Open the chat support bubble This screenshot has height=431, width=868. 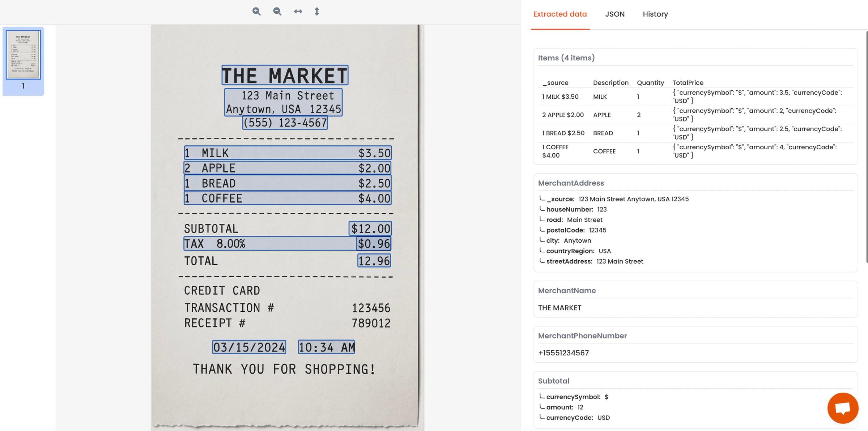[x=843, y=408]
